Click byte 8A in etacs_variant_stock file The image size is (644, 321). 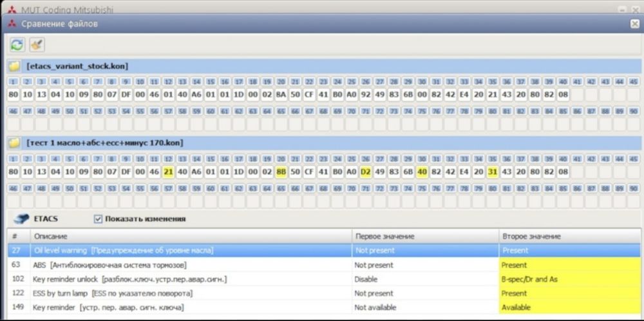(x=281, y=95)
